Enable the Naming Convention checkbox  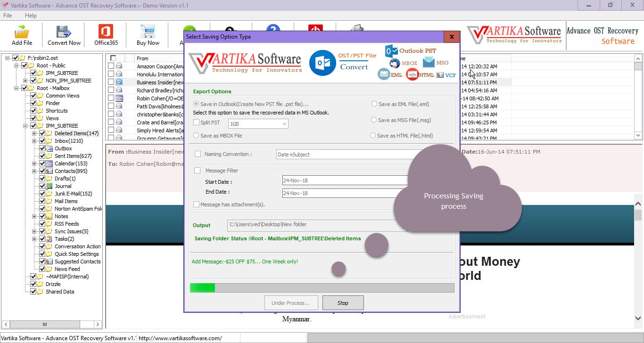[198, 154]
